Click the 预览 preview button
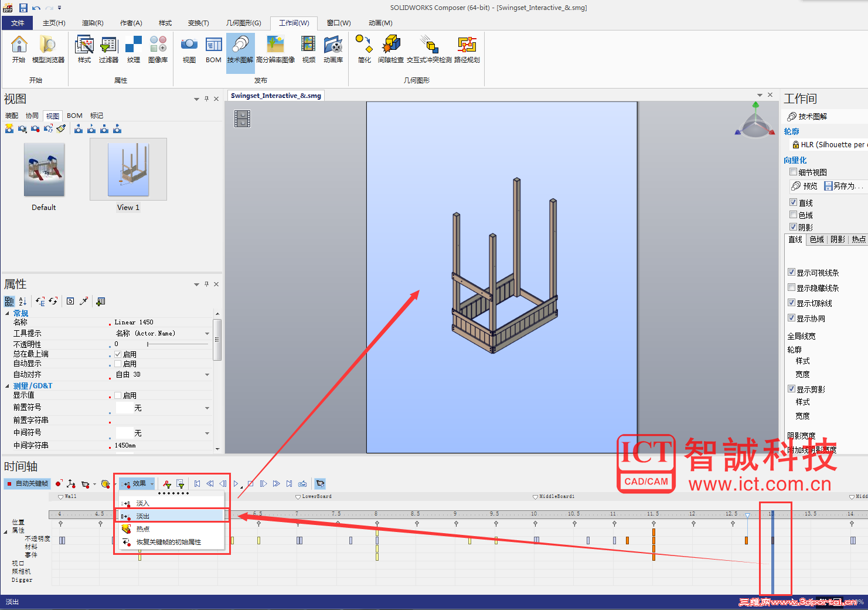This screenshot has height=610, width=868. pyautogui.click(x=804, y=186)
